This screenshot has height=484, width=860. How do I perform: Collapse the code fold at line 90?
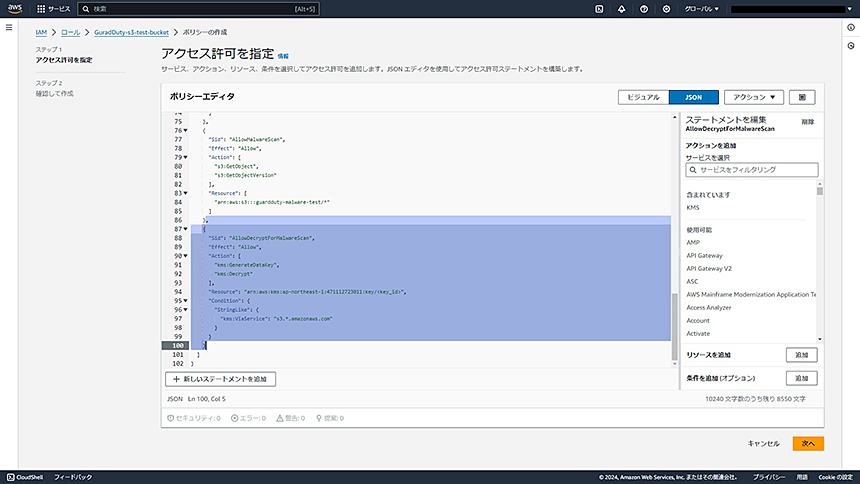pyautogui.click(x=185, y=256)
